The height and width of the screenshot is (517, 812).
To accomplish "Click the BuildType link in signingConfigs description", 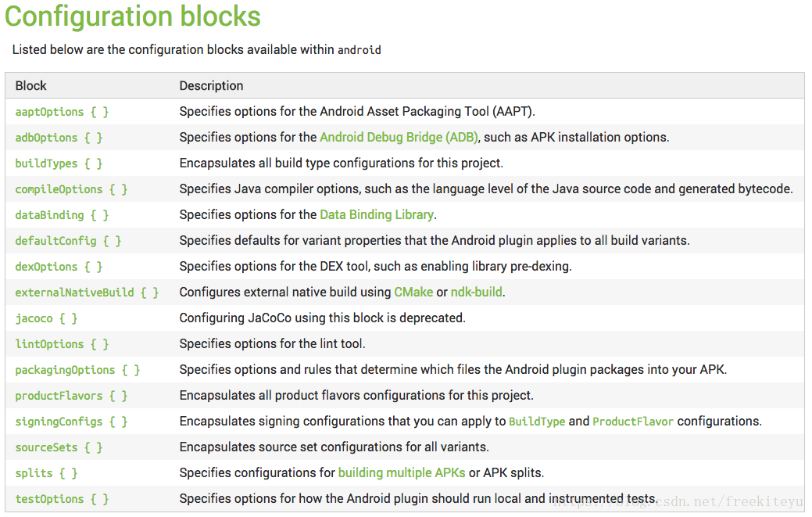I will click(537, 422).
